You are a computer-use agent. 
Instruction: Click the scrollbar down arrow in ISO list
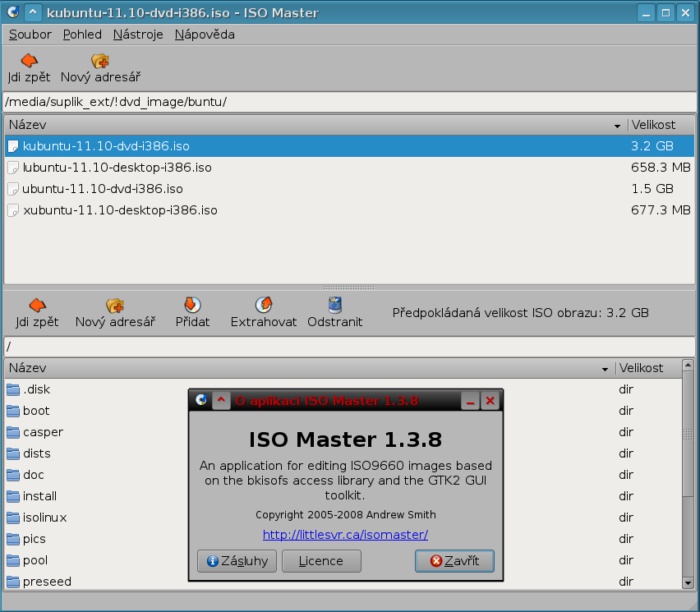point(688,583)
